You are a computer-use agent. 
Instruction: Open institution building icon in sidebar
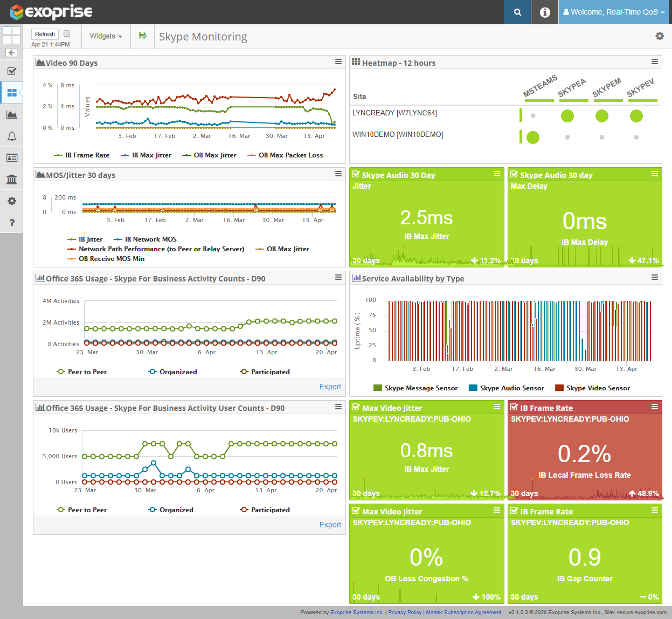tap(11, 179)
